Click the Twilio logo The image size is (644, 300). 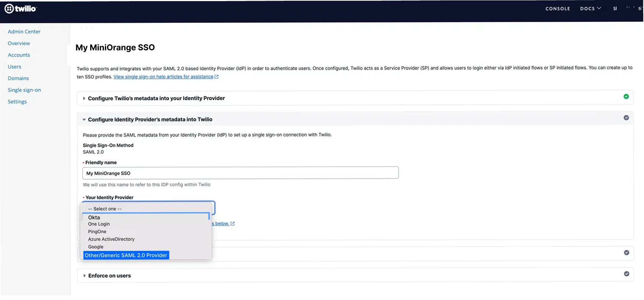coord(21,8)
